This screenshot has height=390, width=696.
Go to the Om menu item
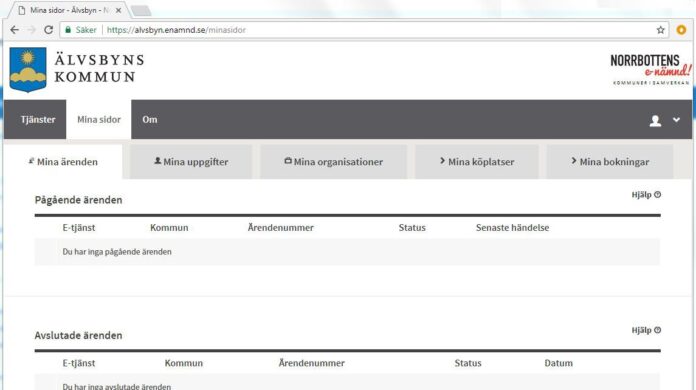coord(150,119)
